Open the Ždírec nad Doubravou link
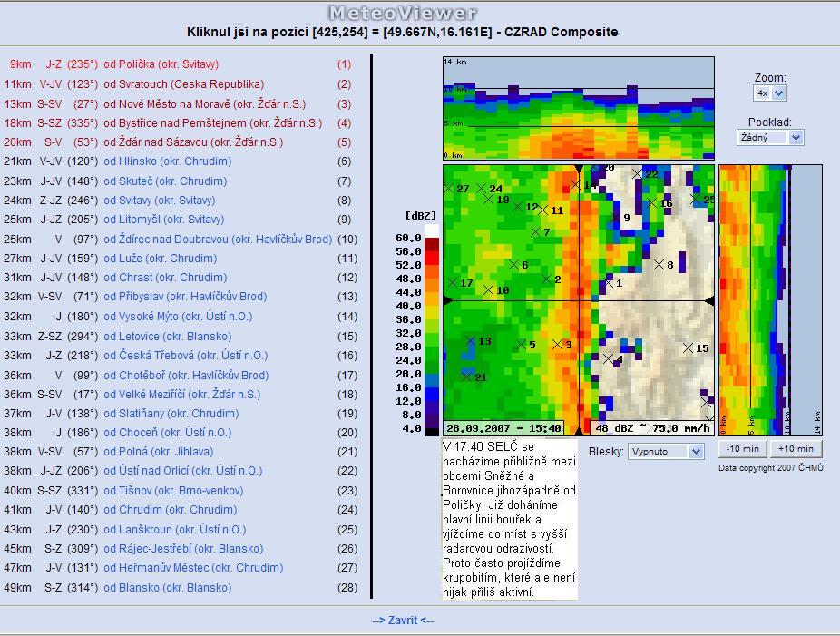 coord(218,239)
